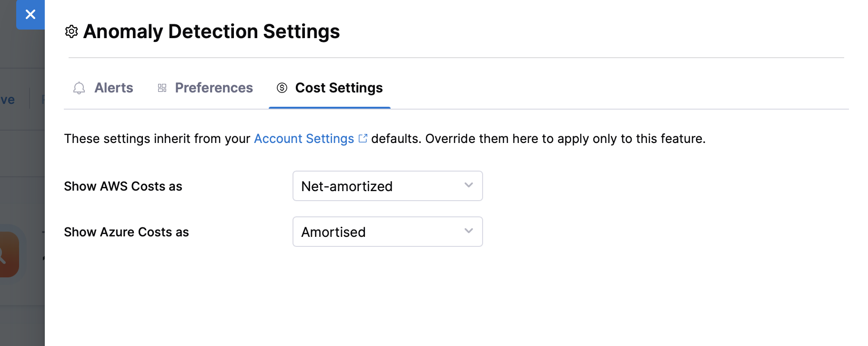Viewport: 868px width, 346px height.
Task: Switch to the Alerts tab
Action: 113,88
